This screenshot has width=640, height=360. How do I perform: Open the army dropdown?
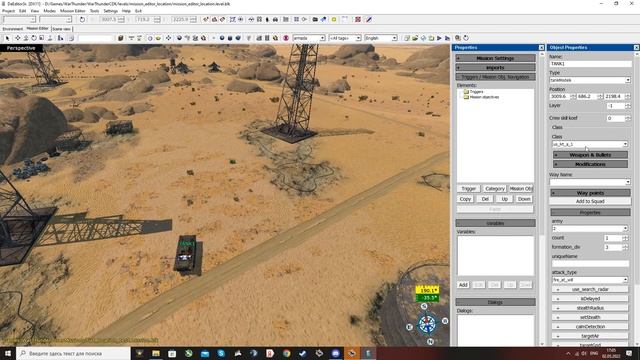(x=590, y=229)
